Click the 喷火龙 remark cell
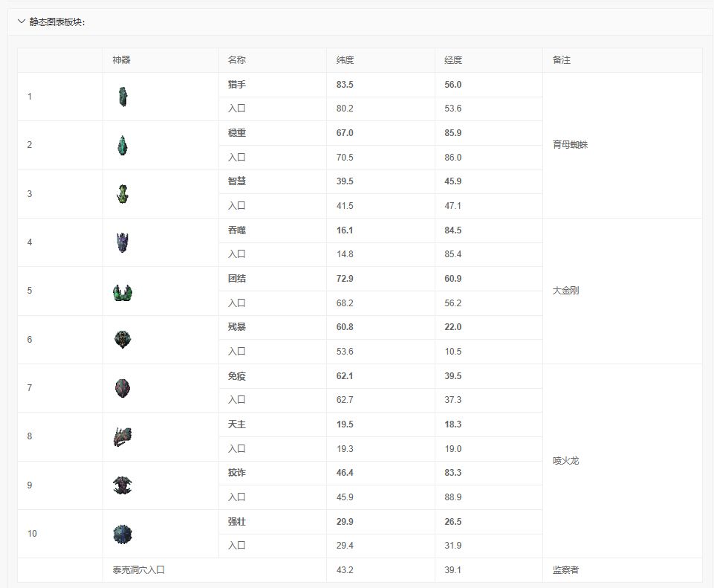The height and width of the screenshot is (588, 714). click(622, 461)
